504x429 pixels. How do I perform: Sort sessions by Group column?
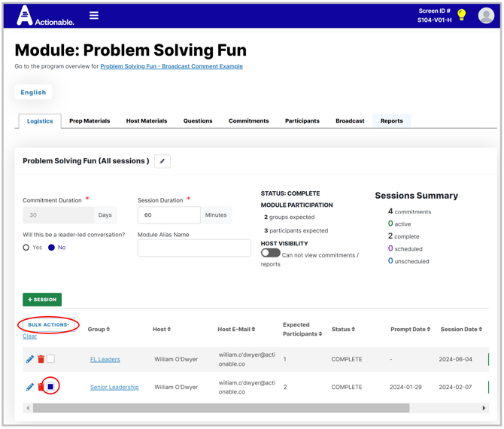pyautogui.click(x=99, y=330)
